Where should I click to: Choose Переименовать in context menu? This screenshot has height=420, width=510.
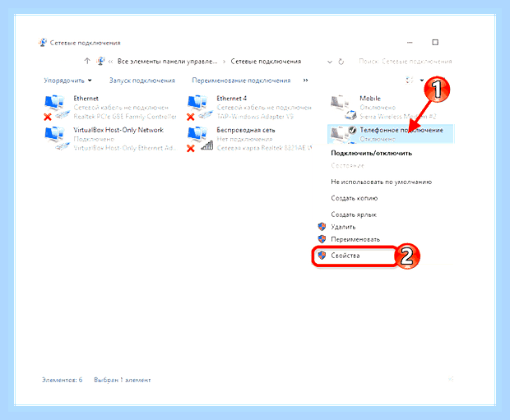pos(355,239)
